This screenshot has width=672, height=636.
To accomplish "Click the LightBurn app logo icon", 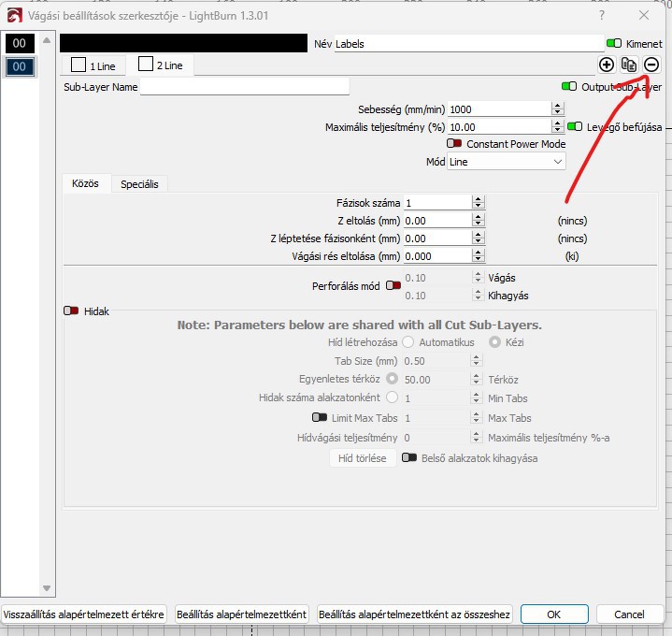I will point(14,16).
